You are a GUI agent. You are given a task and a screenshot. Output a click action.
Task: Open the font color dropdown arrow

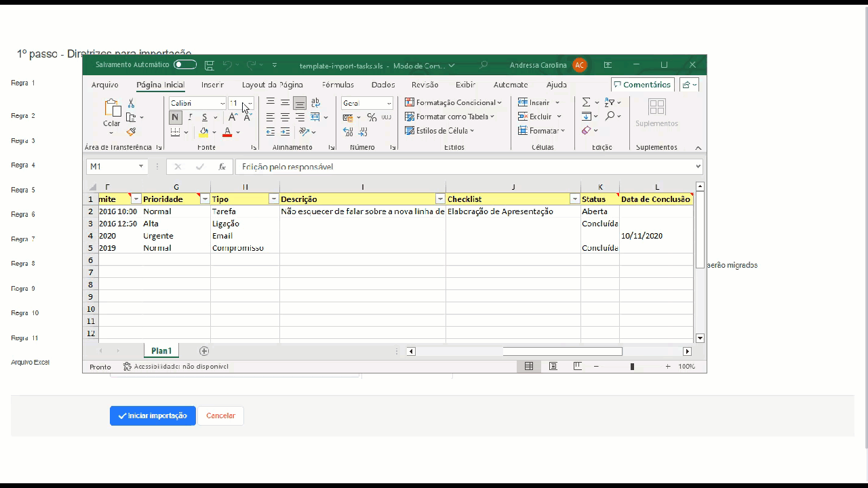238,132
